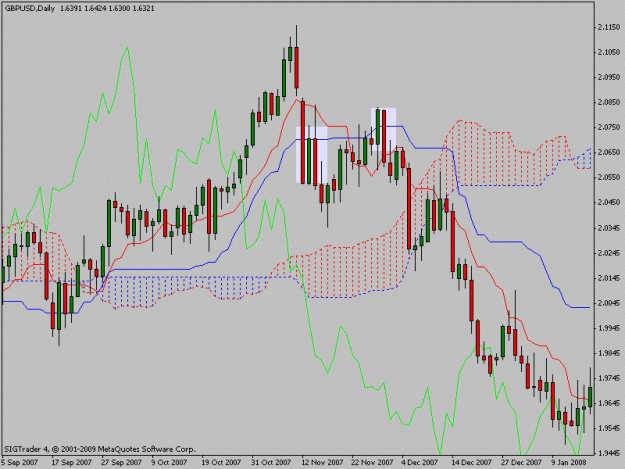Click the green Chikou line's highest peak
The image size is (625, 469).
[127, 48]
